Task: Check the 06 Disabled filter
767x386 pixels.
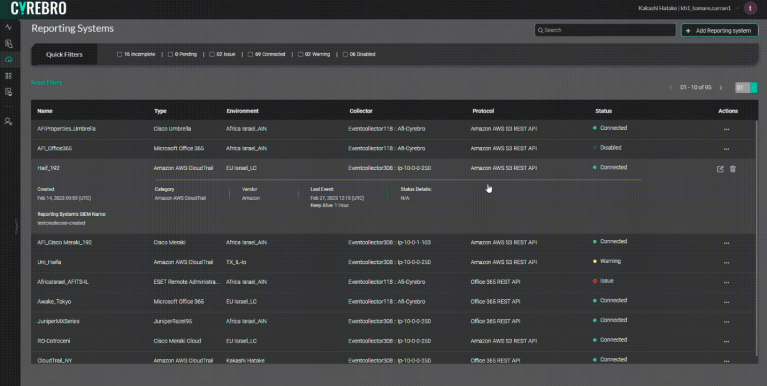Action: (x=345, y=54)
